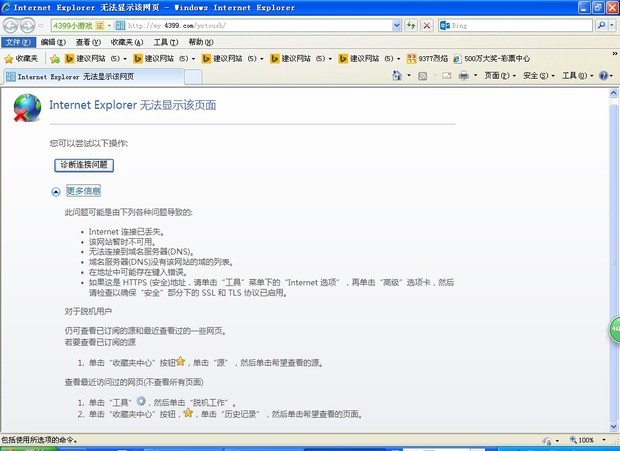Open the search provider dropdown arrow
Screen dimensions: 620x451
tap(612, 26)
